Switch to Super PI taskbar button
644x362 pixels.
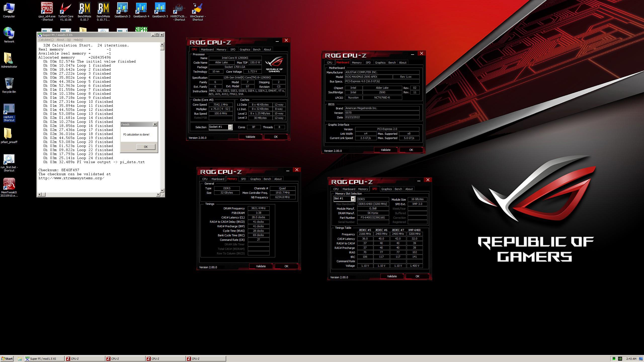coord(44,359)
